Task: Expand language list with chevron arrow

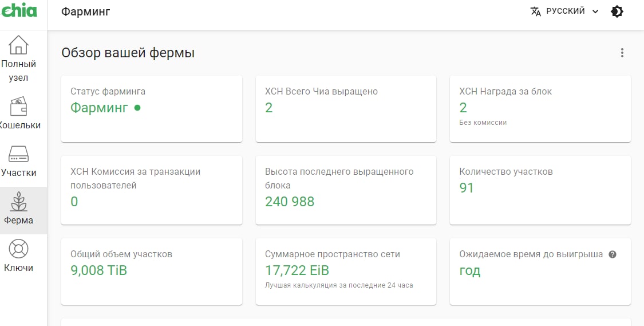Action: pos(595,11)
